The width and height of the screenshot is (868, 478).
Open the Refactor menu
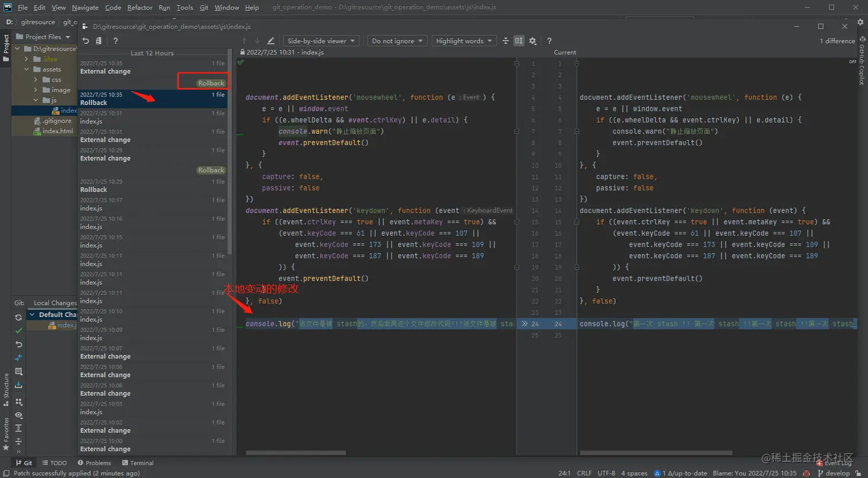(139, 7)
